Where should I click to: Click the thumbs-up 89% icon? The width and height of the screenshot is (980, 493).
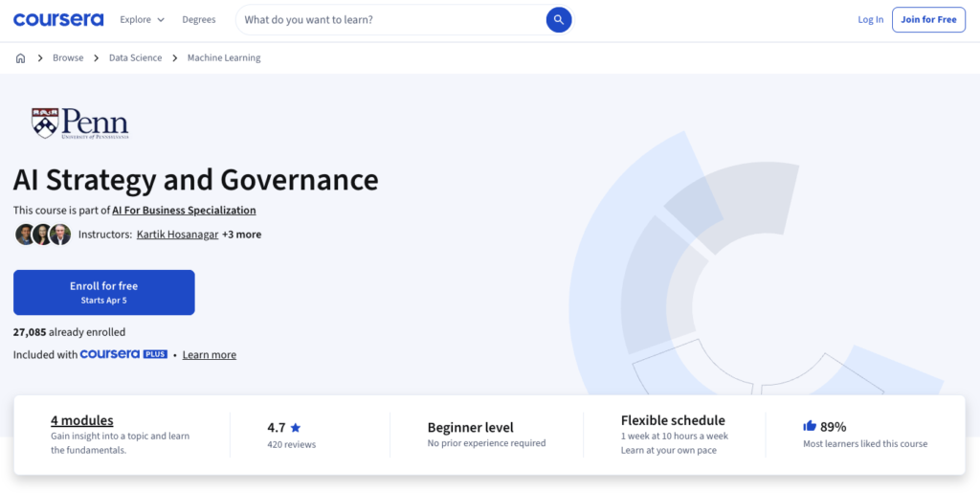[810, 426]
